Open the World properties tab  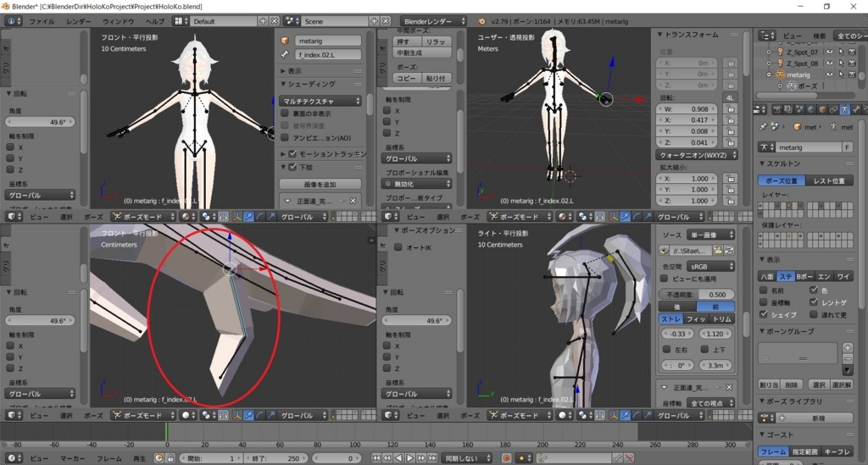click(x=811, y=109)
